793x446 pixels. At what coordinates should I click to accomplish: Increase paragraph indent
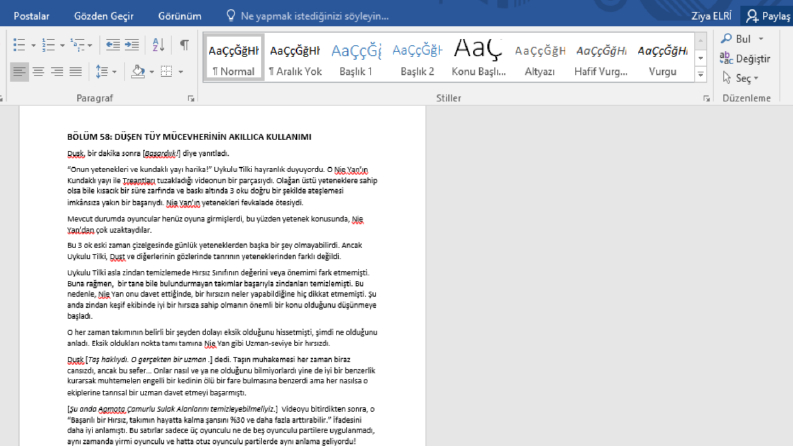tap(132, 45)
